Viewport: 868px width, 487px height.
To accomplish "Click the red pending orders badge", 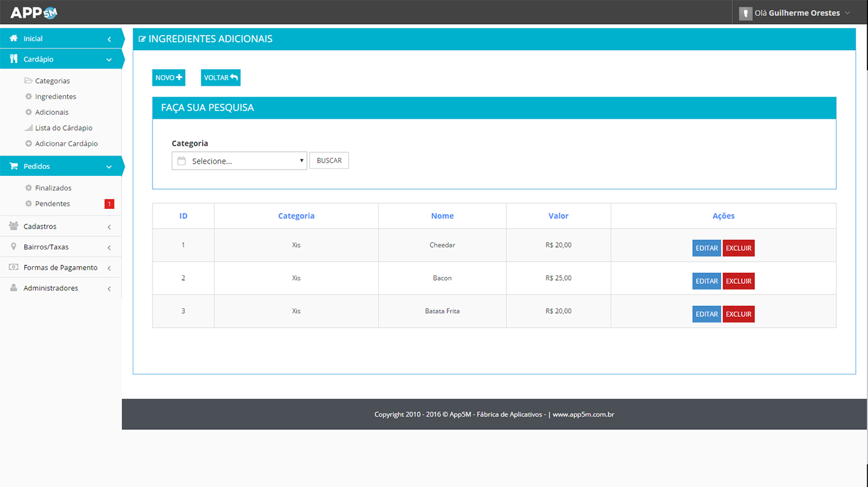I will 109,204.
